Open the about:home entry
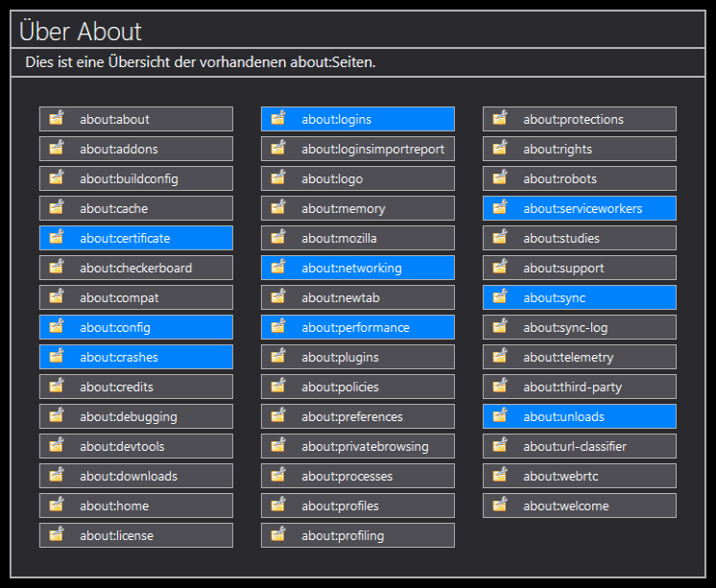 click(136, 506)
